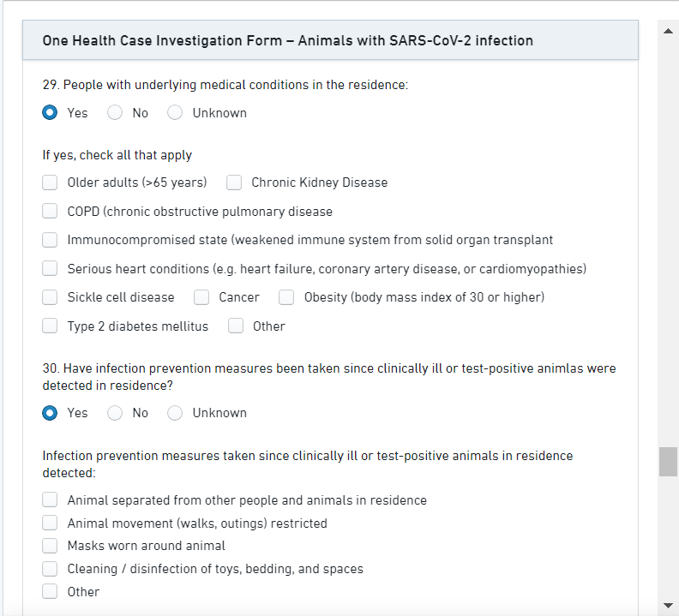Image resolution: width=679 pixels, height=616 pixels.
Task: Tick the Sickle cell disease checkbox
Action: coord(51,297)
